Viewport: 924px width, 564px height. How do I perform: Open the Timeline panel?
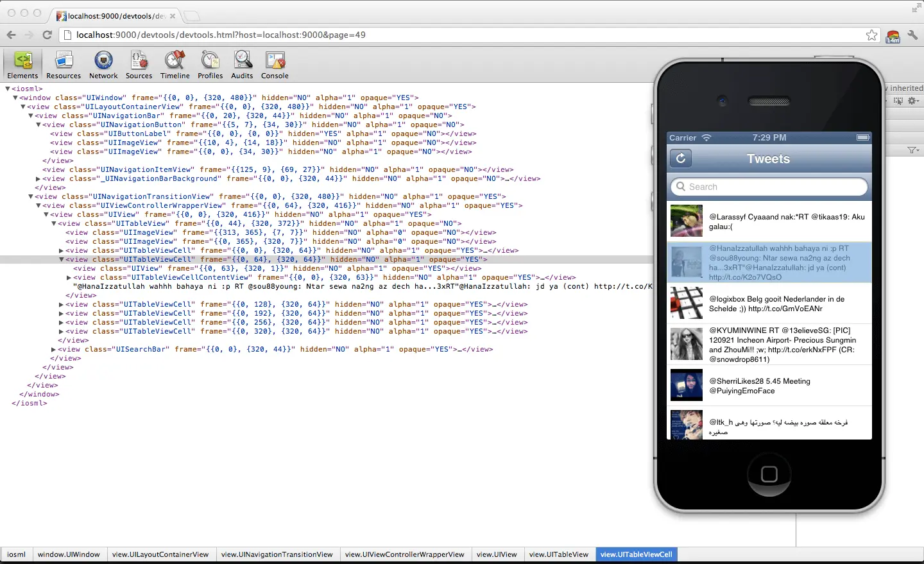[x=175, y=64]
